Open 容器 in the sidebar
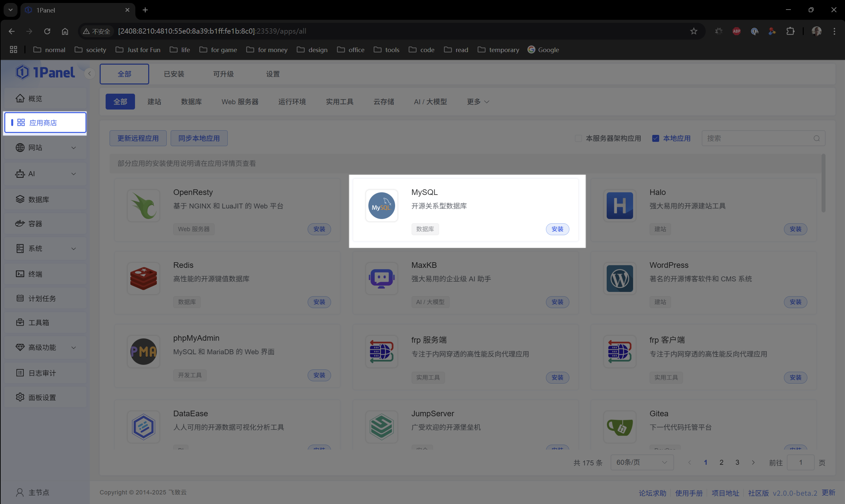The height and width of the screenshot is (504, 845). (35, 224)
